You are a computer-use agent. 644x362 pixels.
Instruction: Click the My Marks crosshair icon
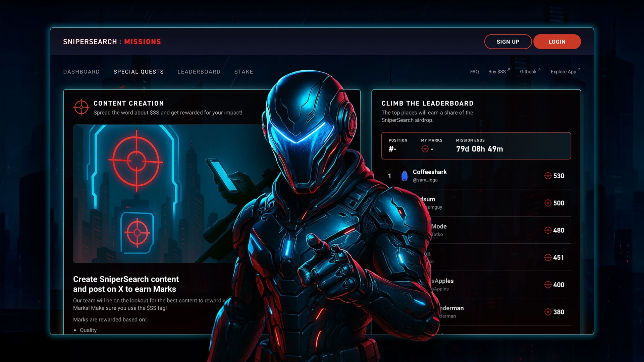(425, 149)
